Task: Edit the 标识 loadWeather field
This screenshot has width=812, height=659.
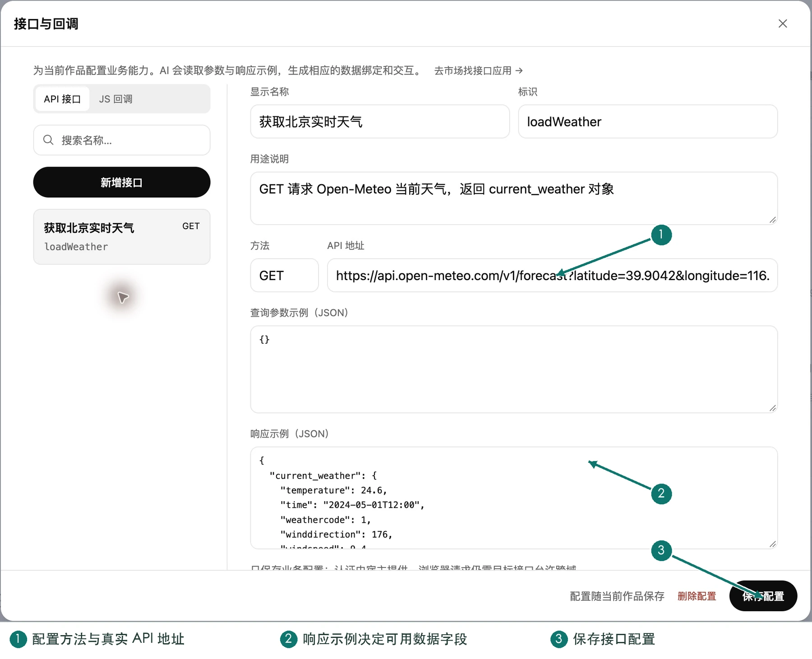Action: pos(648,122)
